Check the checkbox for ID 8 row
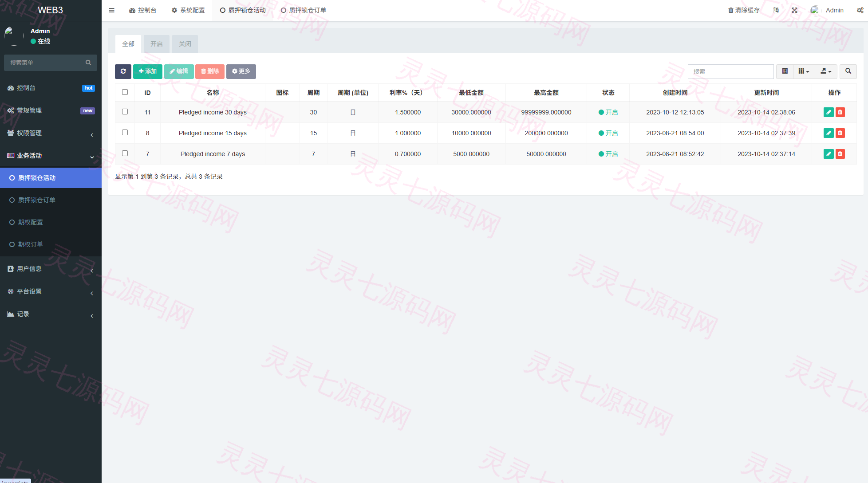Viewport: 868px width, 483px height. [x=125, y=133]
